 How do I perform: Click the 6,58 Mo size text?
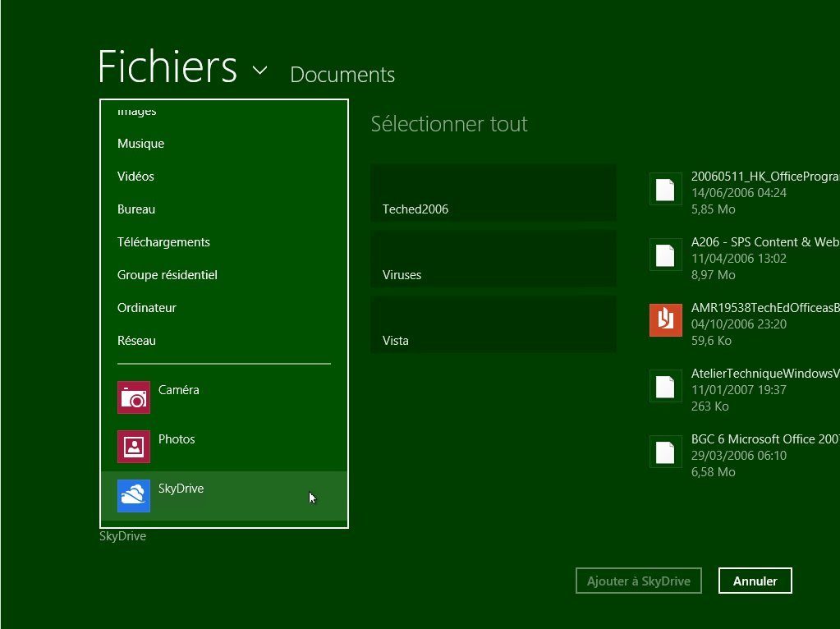[x=713, y=472]
